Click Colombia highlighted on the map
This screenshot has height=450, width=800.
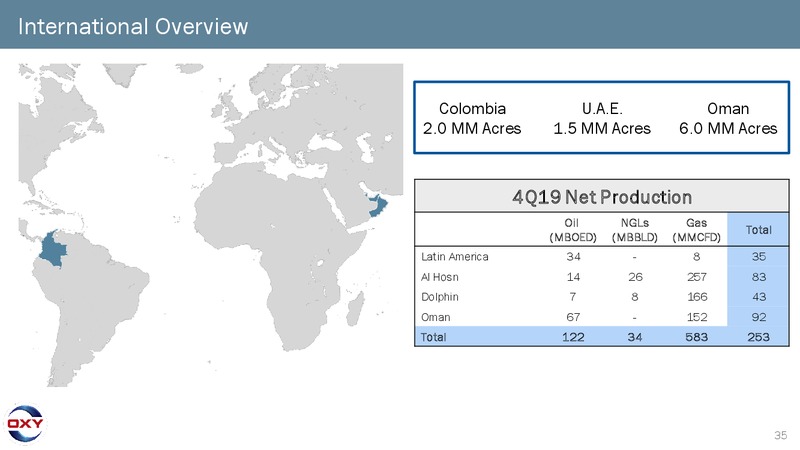tap(53, 249)
